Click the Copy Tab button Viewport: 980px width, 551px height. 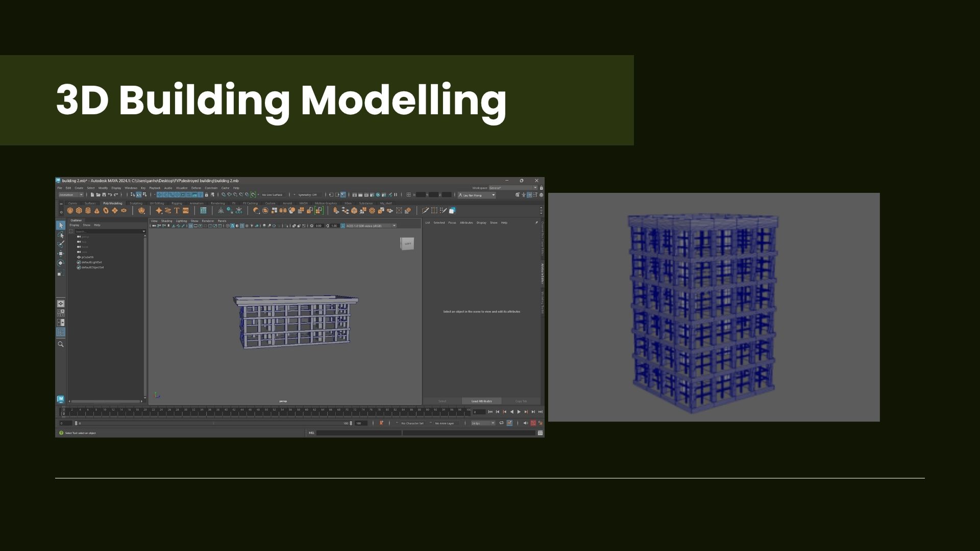521,401
